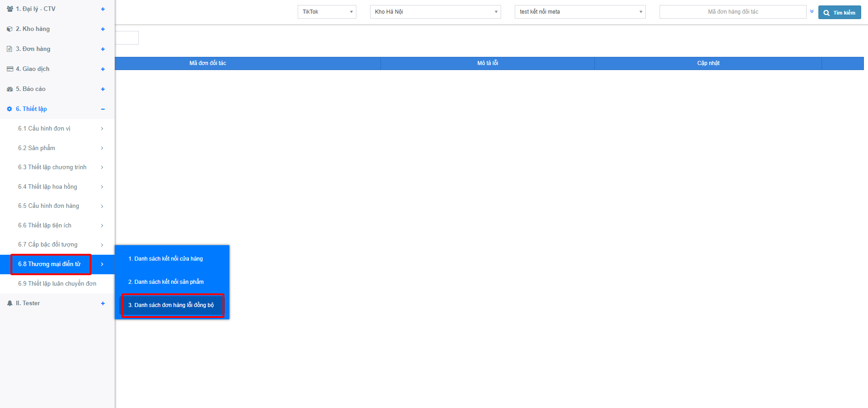Open the test kết nối meta dropdown

pyautogui.click(x=580, y=12)
